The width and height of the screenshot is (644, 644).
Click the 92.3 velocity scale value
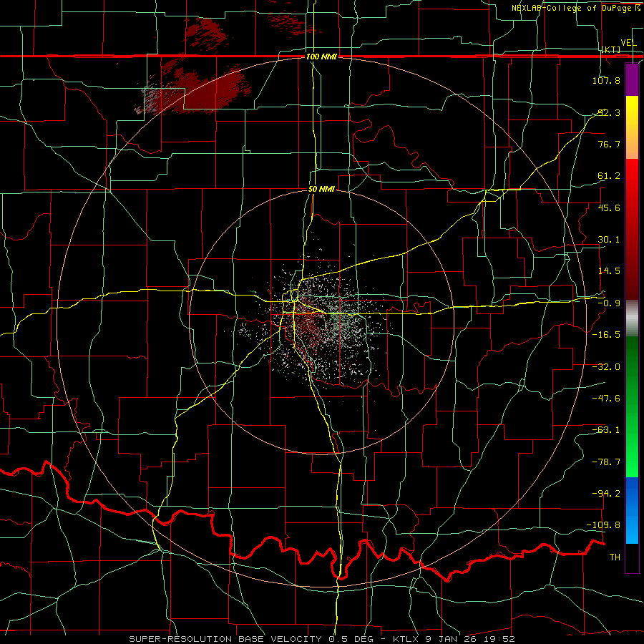pyautogui.click(x=609, y=112)
